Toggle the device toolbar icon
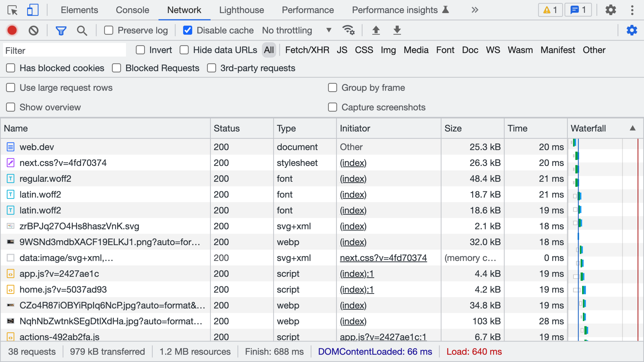Image resolution: width=644 pixels, height=362 pixels. pos(33,10)
